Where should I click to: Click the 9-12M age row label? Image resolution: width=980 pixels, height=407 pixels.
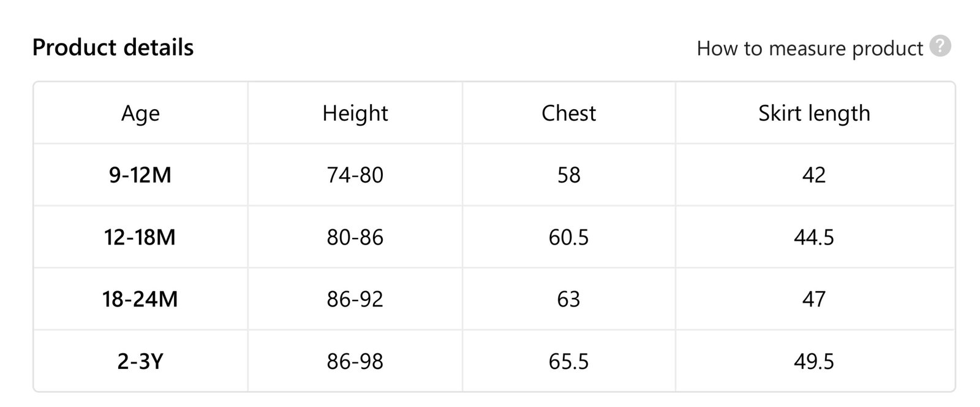(x=140, y=175)
